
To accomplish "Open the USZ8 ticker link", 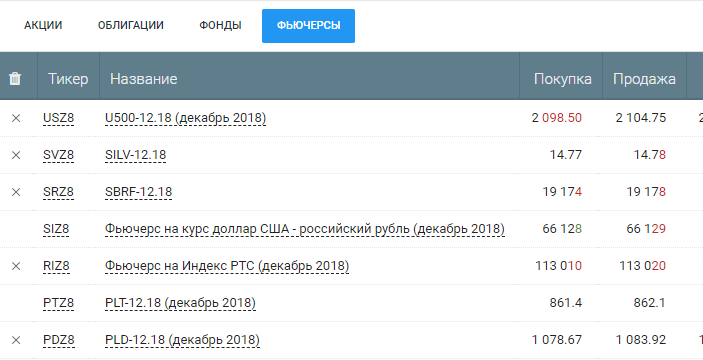I will [x=59, y=118].
